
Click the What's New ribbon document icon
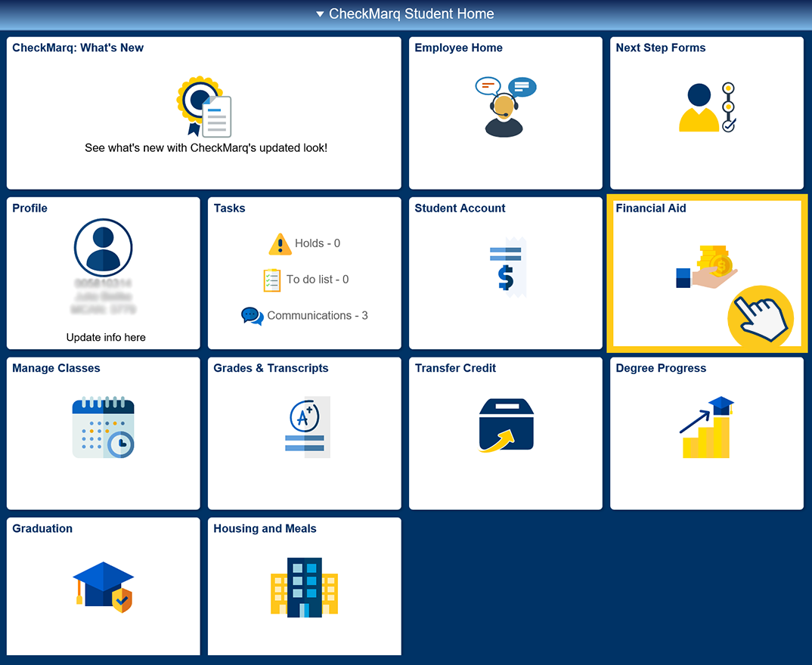tap(204, 107)
